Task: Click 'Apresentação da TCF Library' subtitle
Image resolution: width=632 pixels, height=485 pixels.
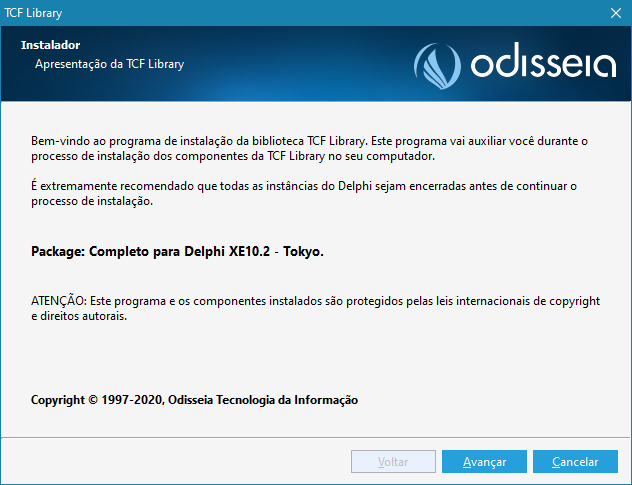Action: 109,64
